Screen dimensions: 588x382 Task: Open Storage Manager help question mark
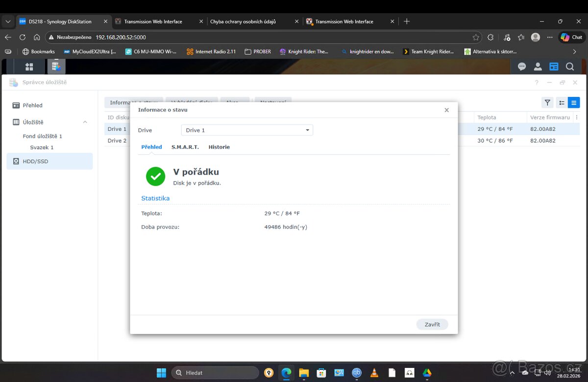(537, 82)
